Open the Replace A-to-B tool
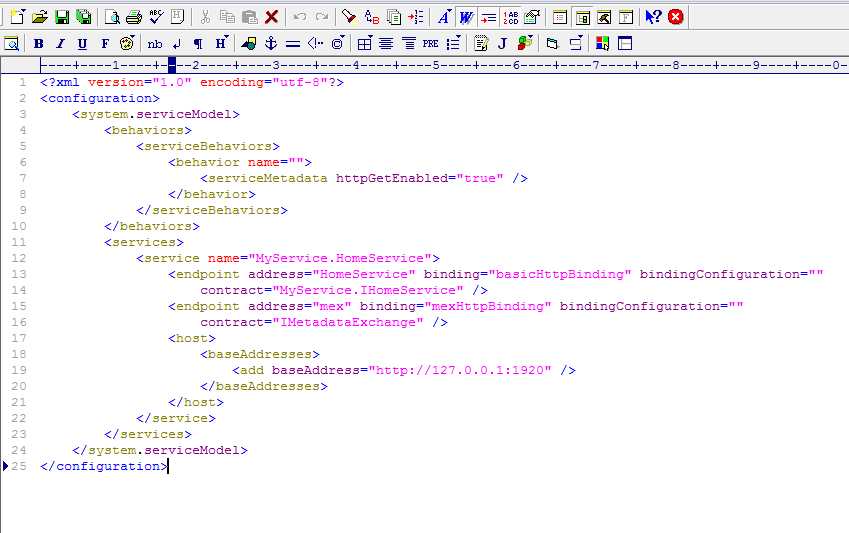Image resolution: width=849 pixels, height=533 pixels. click(371, 17)
